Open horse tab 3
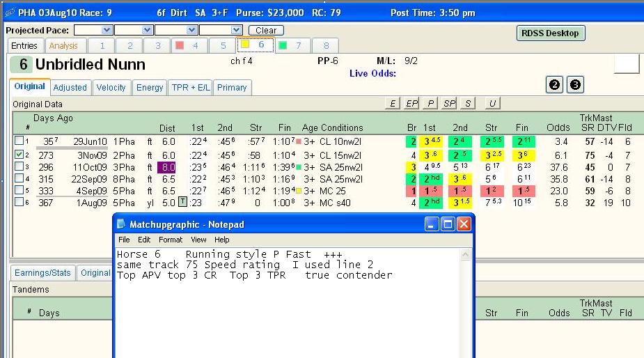 coord(158,46)
